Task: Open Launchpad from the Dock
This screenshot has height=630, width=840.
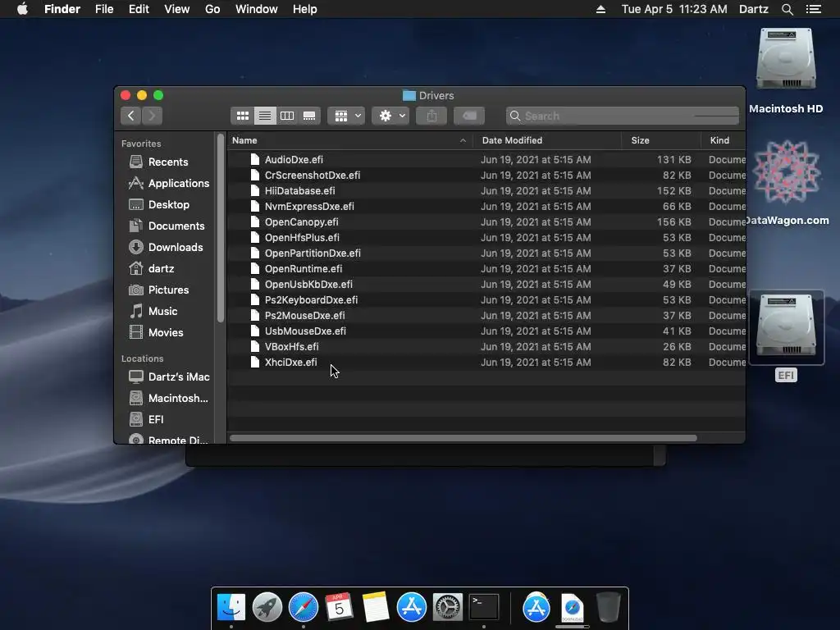Action: tap(267, 608)
